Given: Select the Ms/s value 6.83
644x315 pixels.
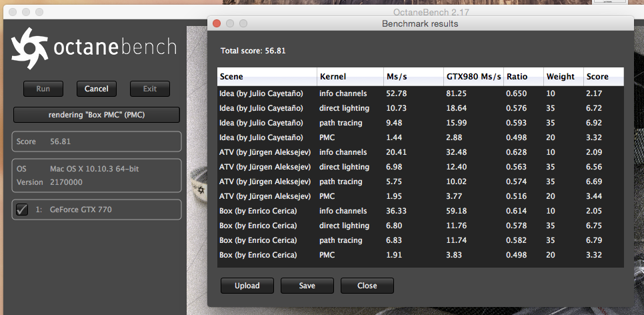Looking at the screenshot, I should [x=394, y=240].
